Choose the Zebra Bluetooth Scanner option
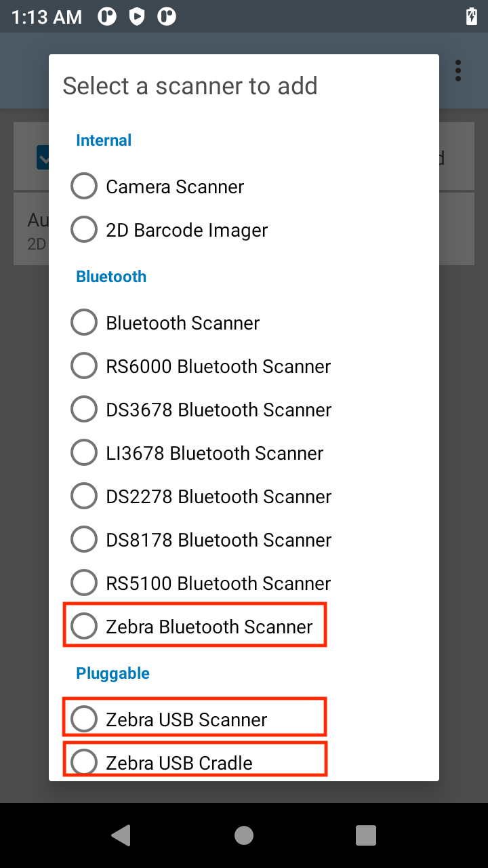This screenshot has height=868, width=488. (84, 627)
